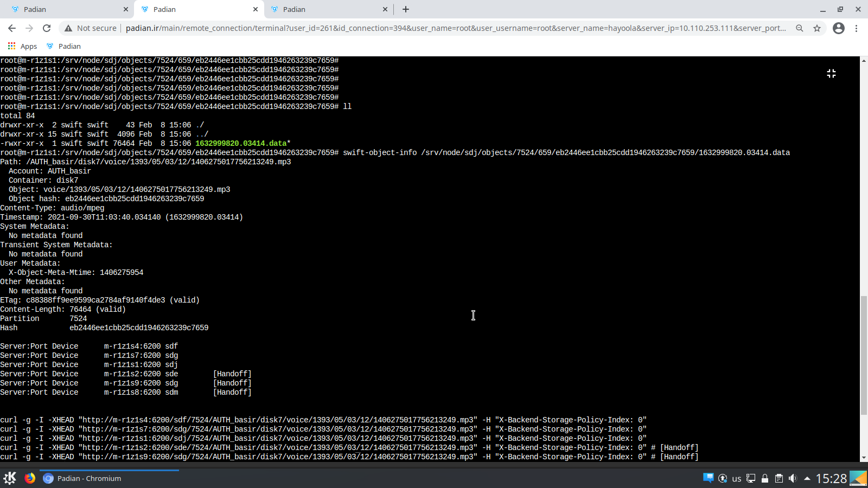Click the m-r1z1s7:6200 sdg server row

pyautogui.click(x=89, y=356)
